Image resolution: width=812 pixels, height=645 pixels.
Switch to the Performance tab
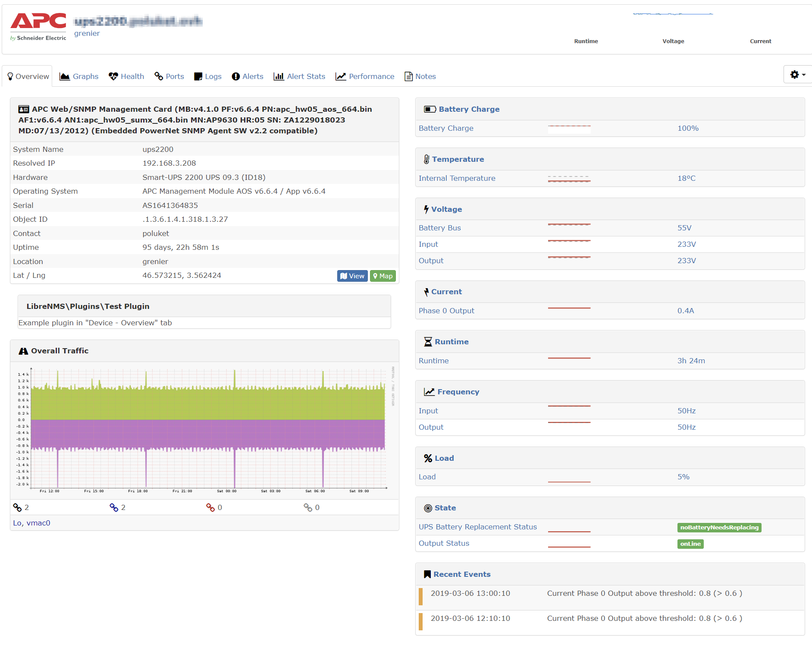(365, 76)
